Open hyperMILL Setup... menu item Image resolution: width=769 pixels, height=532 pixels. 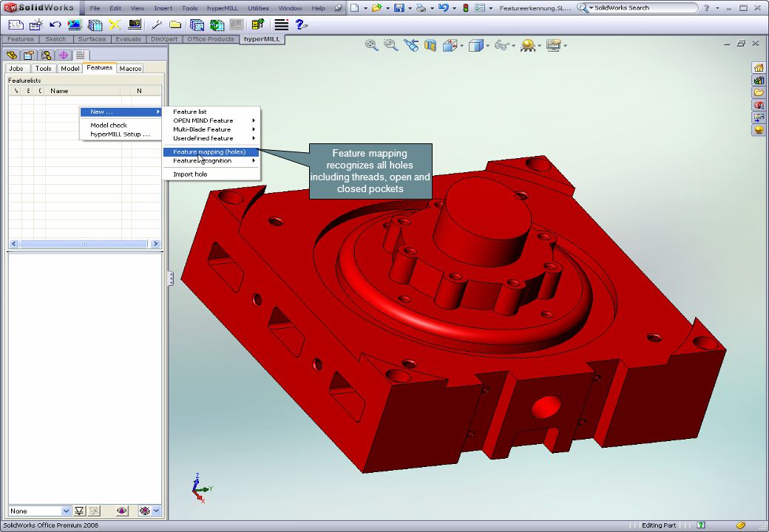[121, 134]
